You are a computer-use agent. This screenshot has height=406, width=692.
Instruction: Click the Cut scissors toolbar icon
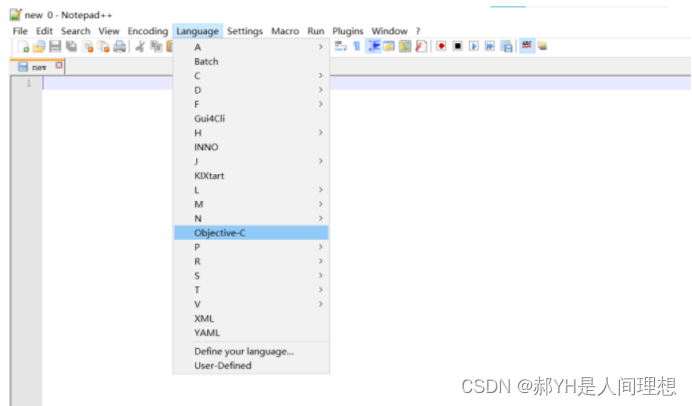140,46
